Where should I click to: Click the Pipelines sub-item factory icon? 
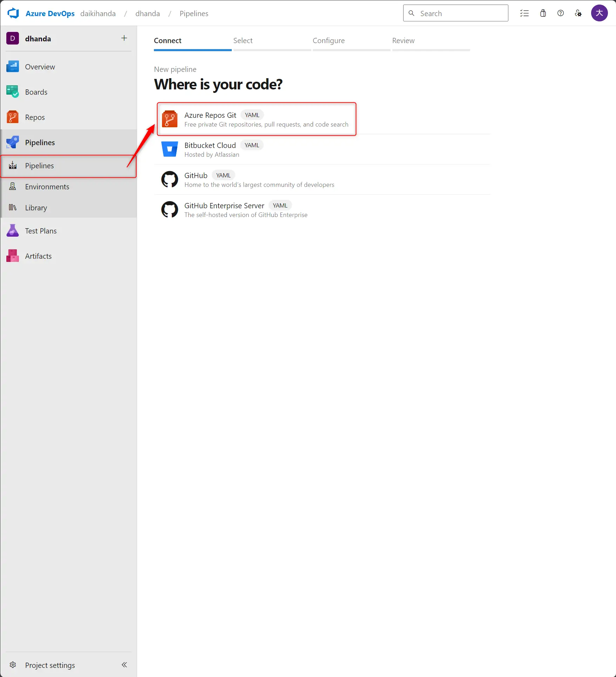pyautogui.click(x=13, y=165)
